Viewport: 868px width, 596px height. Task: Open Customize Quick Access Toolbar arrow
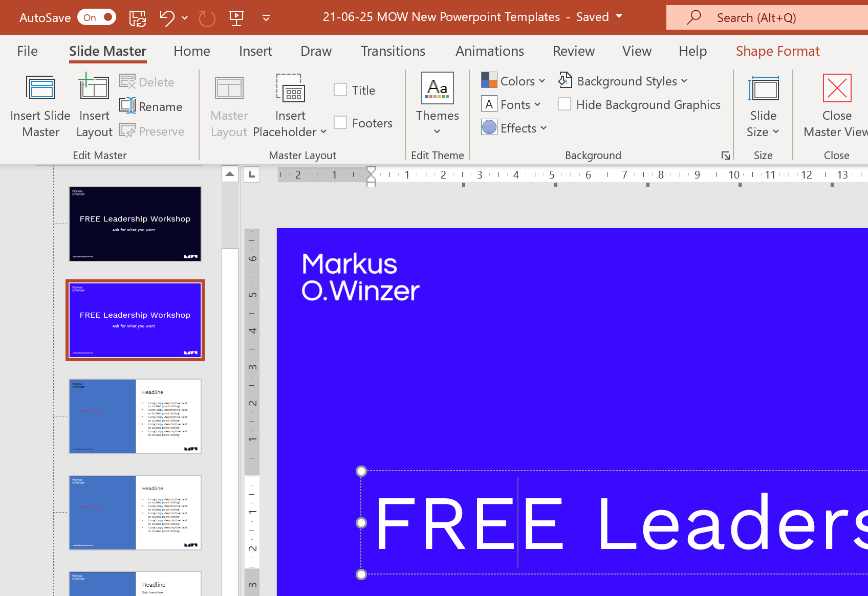pos(266,18)
